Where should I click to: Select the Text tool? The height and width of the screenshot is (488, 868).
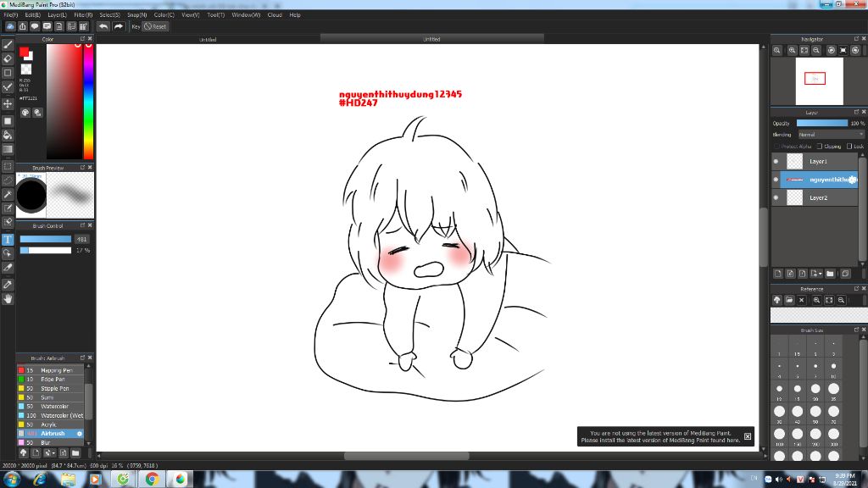(x=8, y=240)
